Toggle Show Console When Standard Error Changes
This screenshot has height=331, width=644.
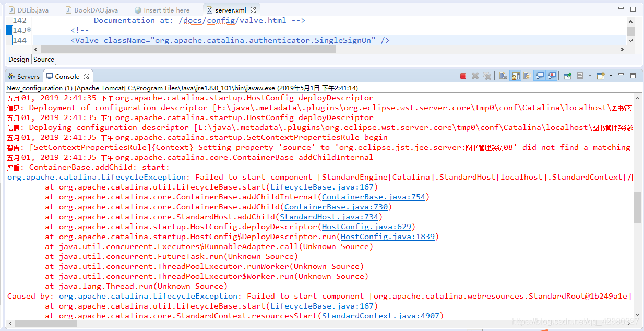[x=552, y=76]
